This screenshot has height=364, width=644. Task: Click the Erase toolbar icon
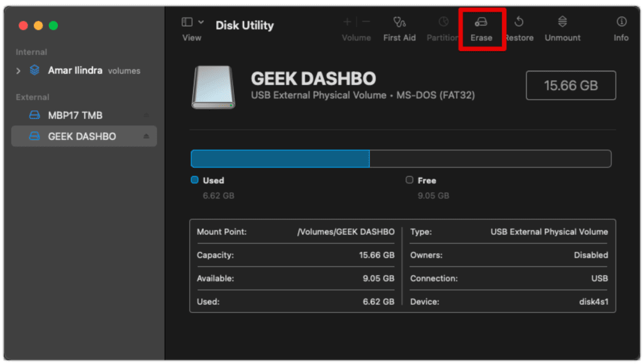point(481,22)
